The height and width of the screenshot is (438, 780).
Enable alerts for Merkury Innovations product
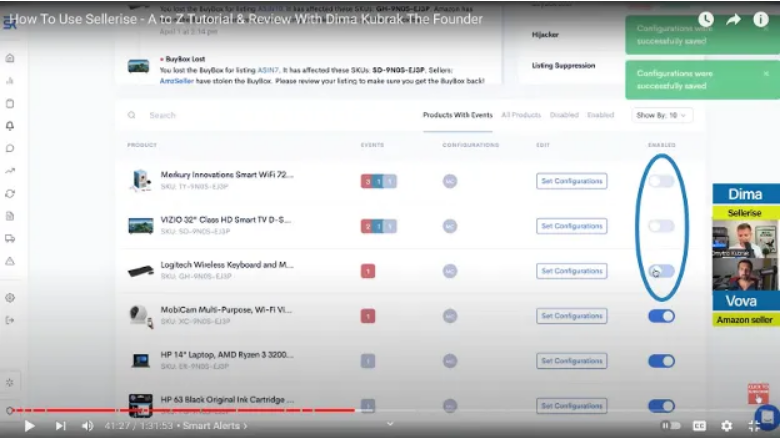coord(661,181)
